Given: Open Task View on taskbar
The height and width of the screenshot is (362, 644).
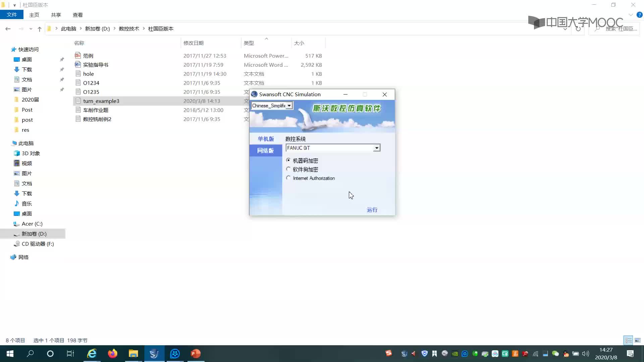Looking at the screenshot, I should (x=70, y=354).
